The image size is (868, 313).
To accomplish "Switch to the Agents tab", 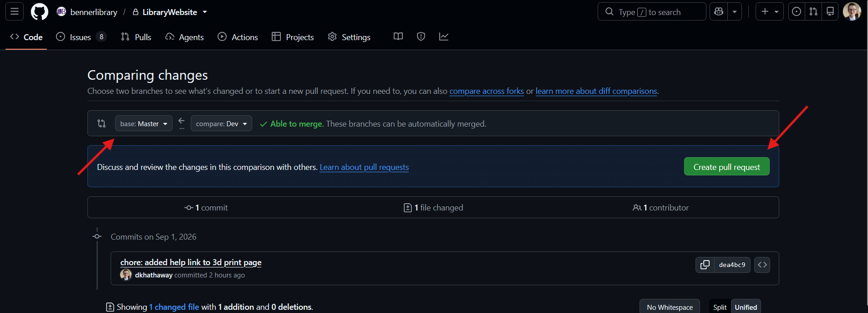I will click(184, 37).
